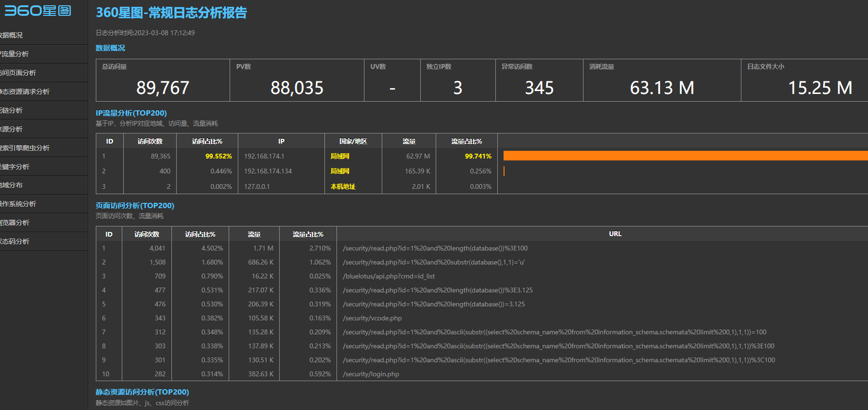Go to 浏览器分析 sidebar item
The height and width of the screenshot is (410, 868).
[x=15, y=223]
